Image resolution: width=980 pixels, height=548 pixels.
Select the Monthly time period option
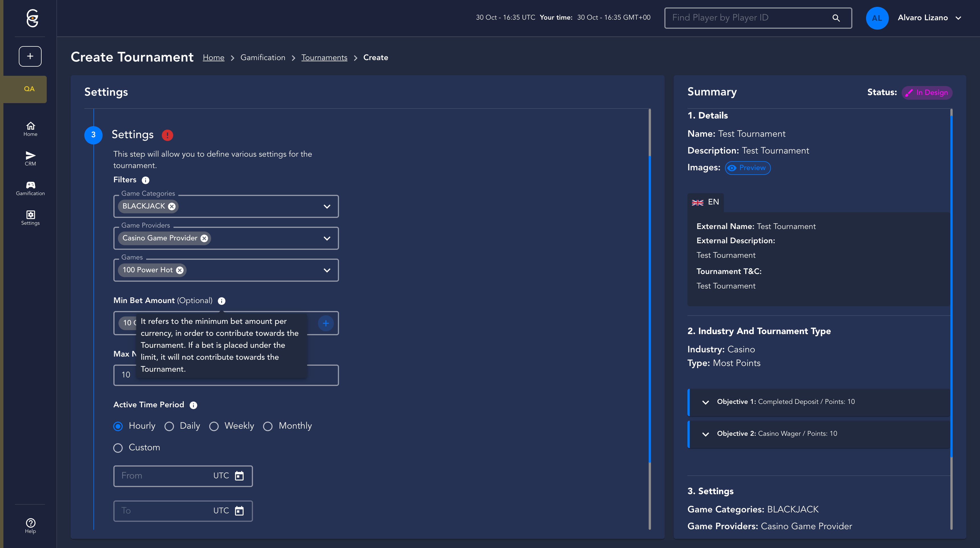(268, 426)
